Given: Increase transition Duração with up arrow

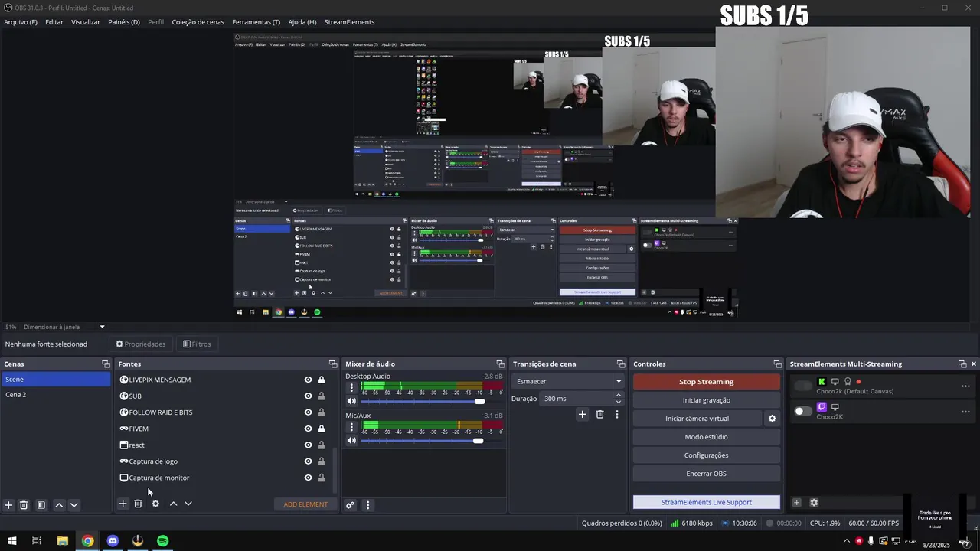Looking at the screenshot, I should 619,395.
